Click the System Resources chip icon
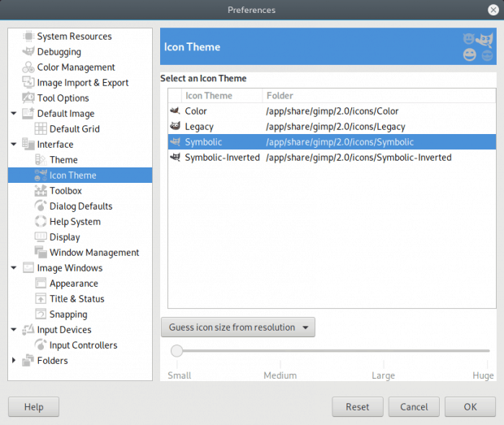This screenshot has width=504, height=425. click(x=28, y=37)
